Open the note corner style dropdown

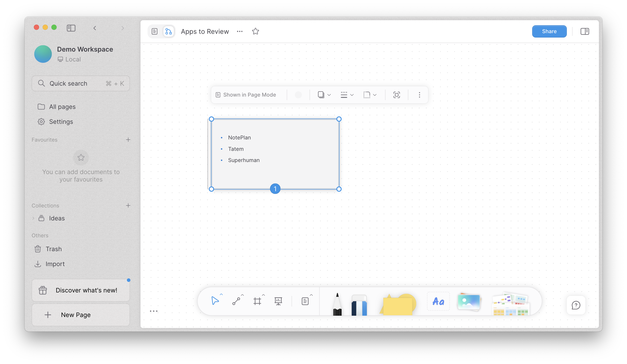[370, 95]
